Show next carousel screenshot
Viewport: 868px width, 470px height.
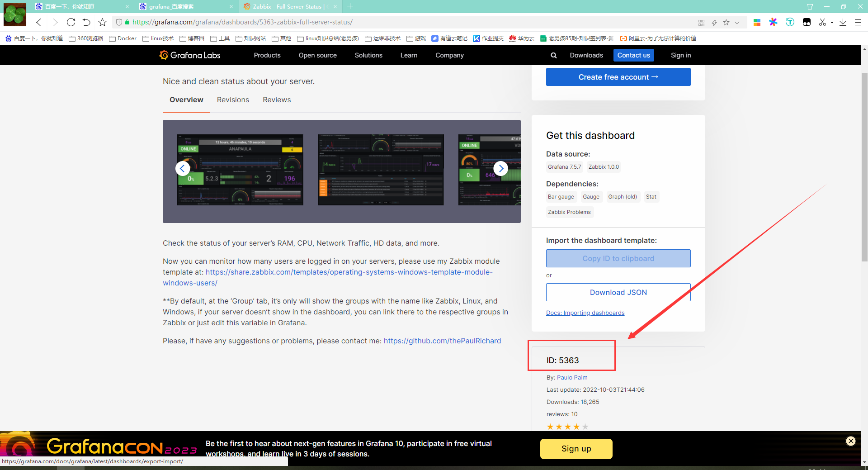click(x=501, y=169)
